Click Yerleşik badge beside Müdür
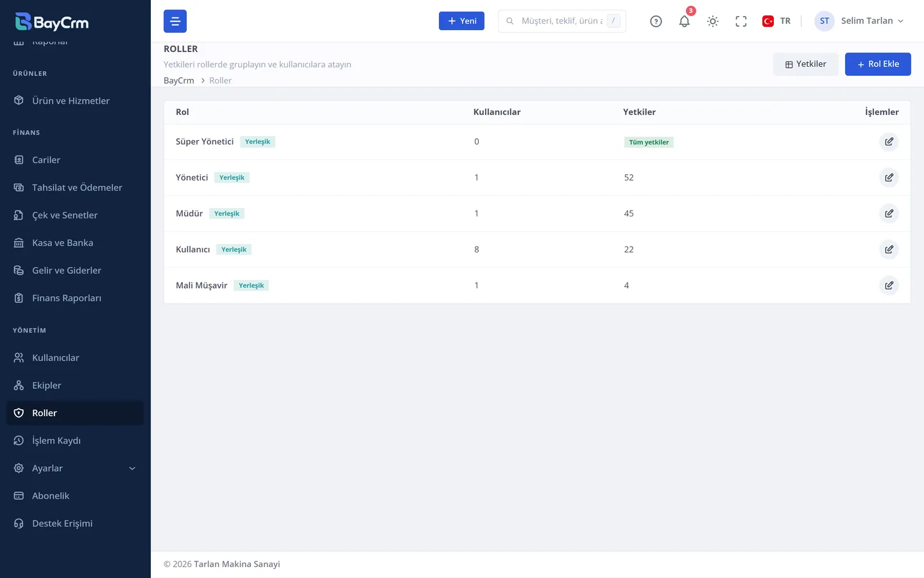Image resolution: width=924 pixels, height=578 pixels. pos(227,214)
